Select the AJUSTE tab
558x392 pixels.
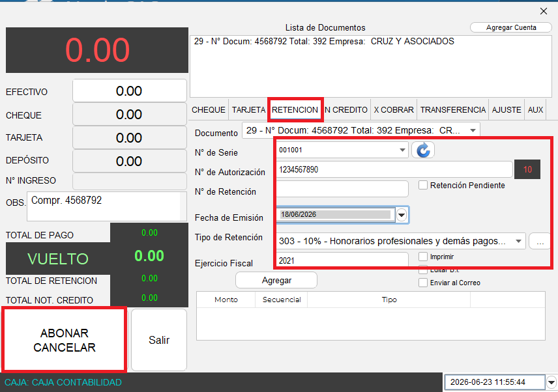507,110
